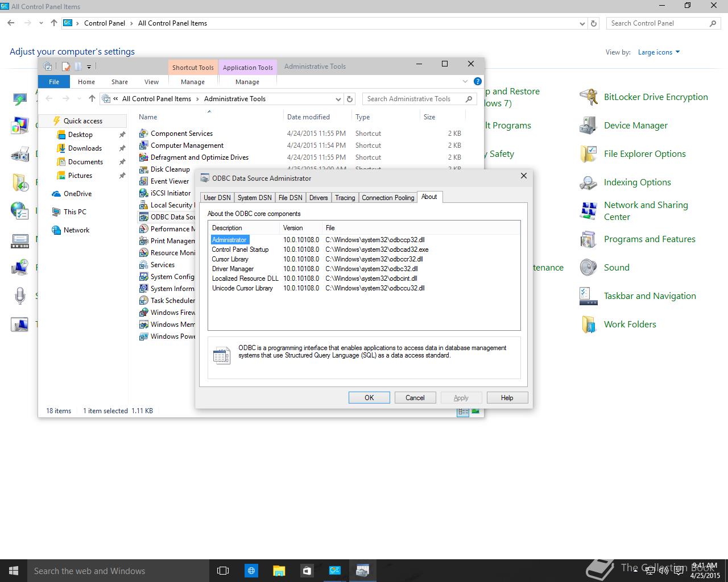The height and width of the screenshot is (582, 728).
Task: Select Task Scheduler shortcut icon
Action: 144,301
